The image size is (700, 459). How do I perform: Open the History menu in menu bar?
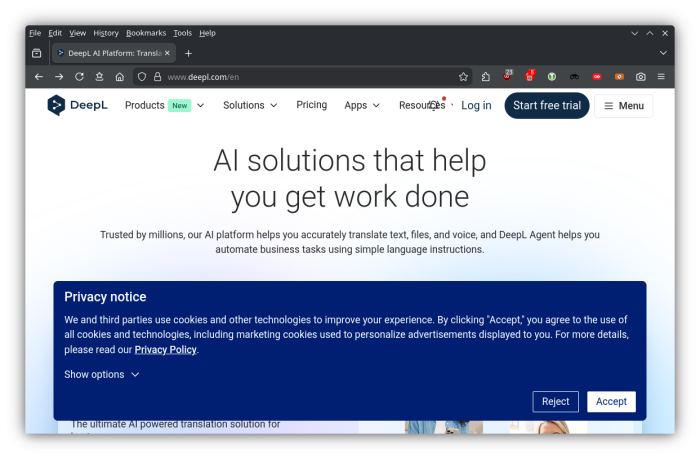coord(105,33)
